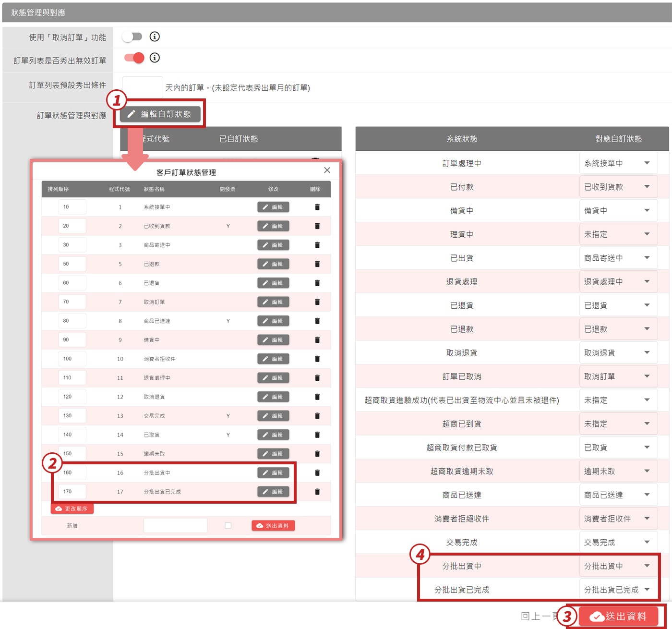Screen dimensions: 672x629
Task: Open dropdown for system status 分批出貨中
Action: (618, 566)
